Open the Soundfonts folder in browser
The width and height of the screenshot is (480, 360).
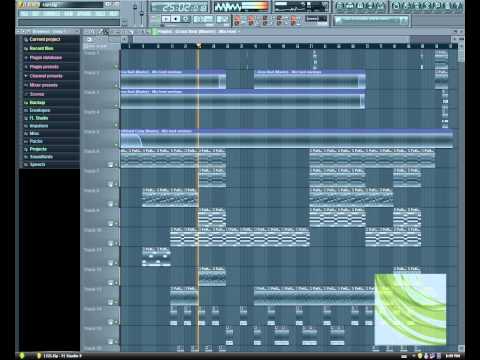[41, 157]
